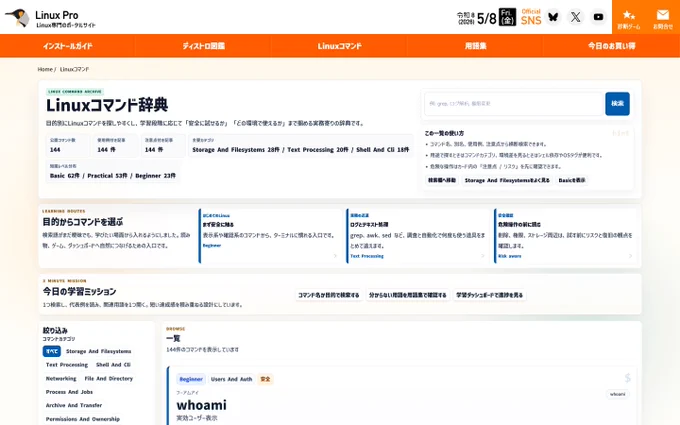Open the ログとテキスト処理 route card
The height and width of the screenshot is (425, 680).
click(418, 236)
